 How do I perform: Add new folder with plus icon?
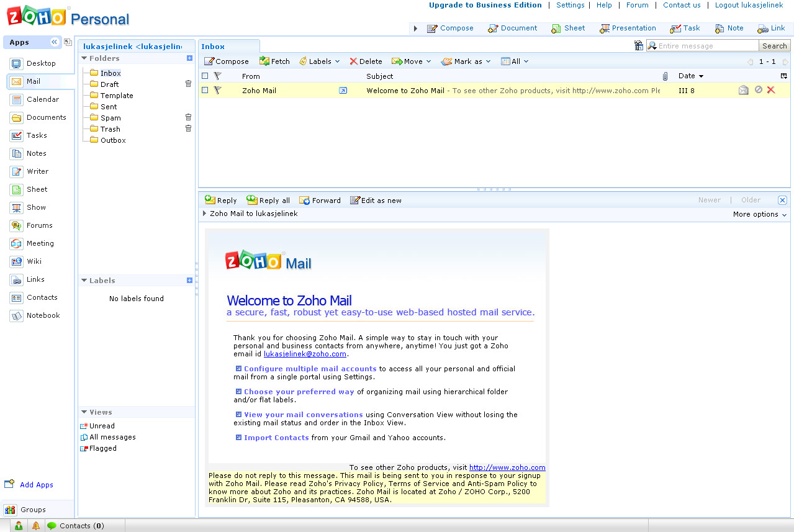click(x=189, y=58)
